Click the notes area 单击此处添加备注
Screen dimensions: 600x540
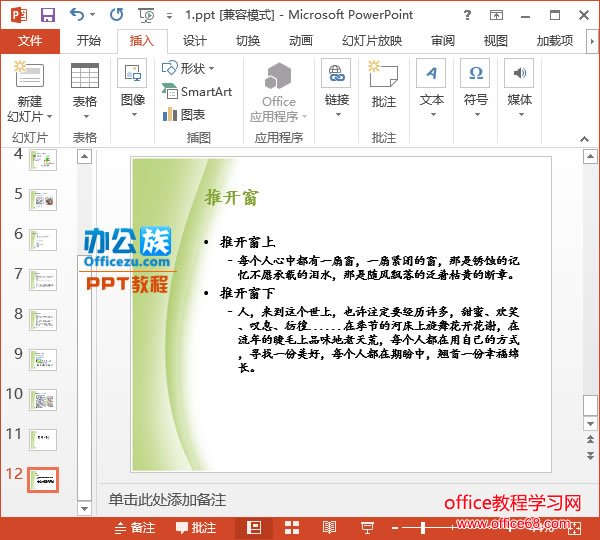(x=167, y=500)
